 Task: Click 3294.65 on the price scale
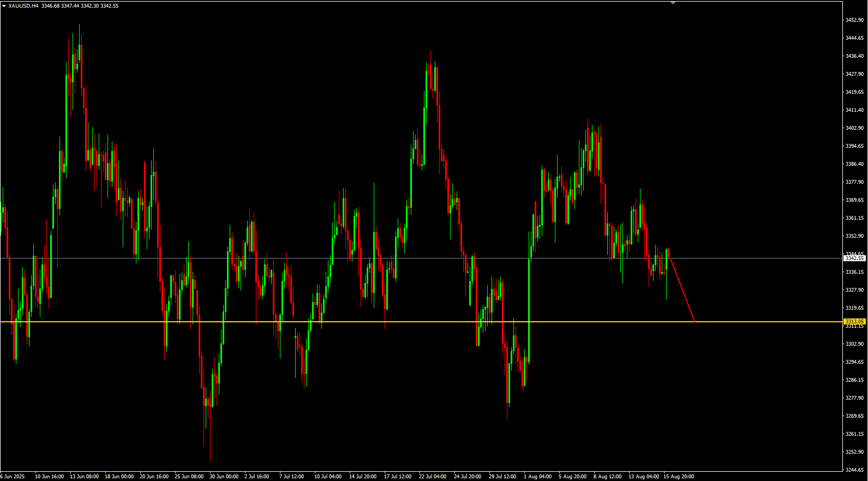click(854, 362)
